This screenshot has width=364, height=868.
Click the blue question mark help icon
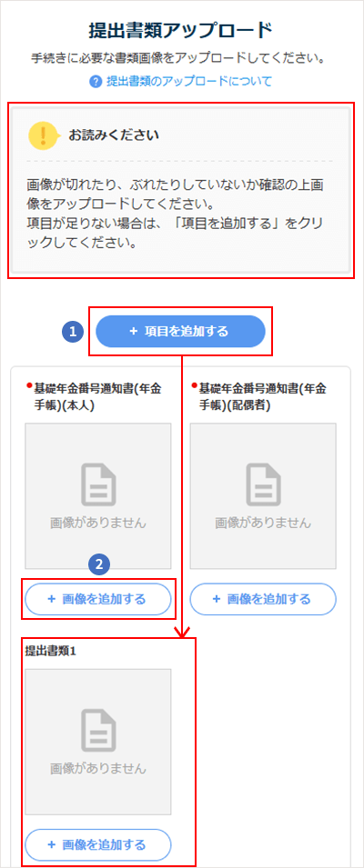pos(96,82)
